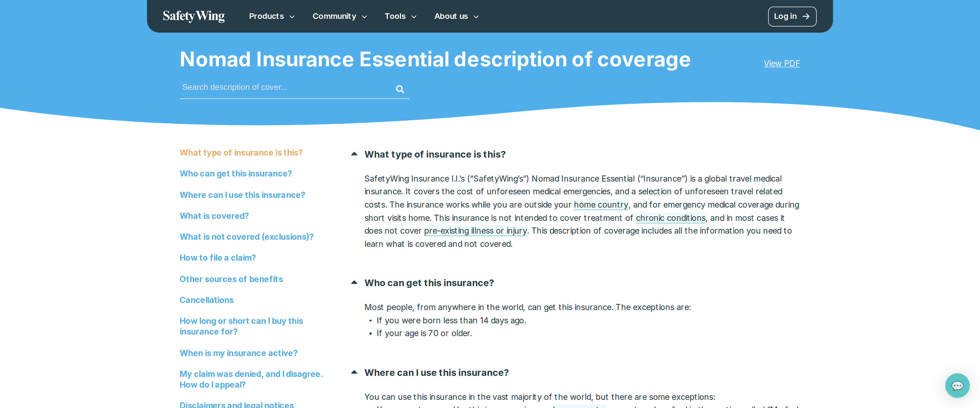The image size is (980, 408).
Task: Collapse 'Who can get this insurance?' section
Action: [354, 283]
